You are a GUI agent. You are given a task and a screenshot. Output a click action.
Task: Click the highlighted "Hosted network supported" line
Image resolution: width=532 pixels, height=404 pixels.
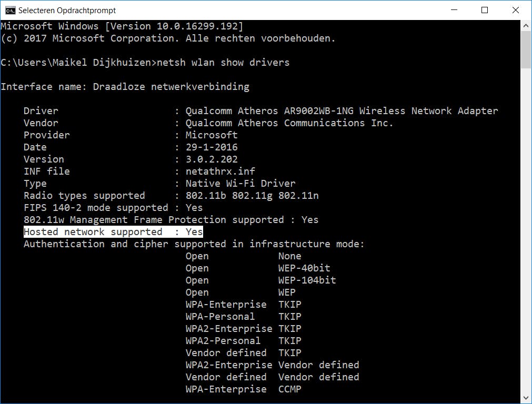coord(113,232)
